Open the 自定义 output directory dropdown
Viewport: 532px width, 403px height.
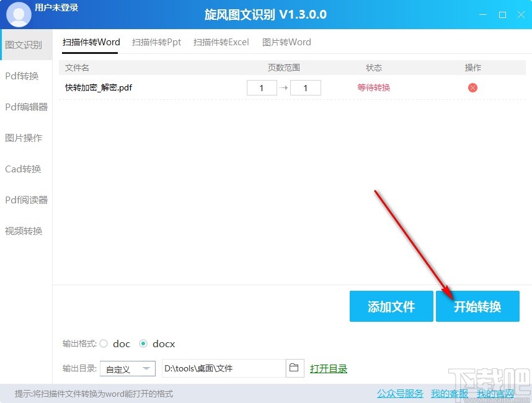pyautogui.click(x=127, y=368)
